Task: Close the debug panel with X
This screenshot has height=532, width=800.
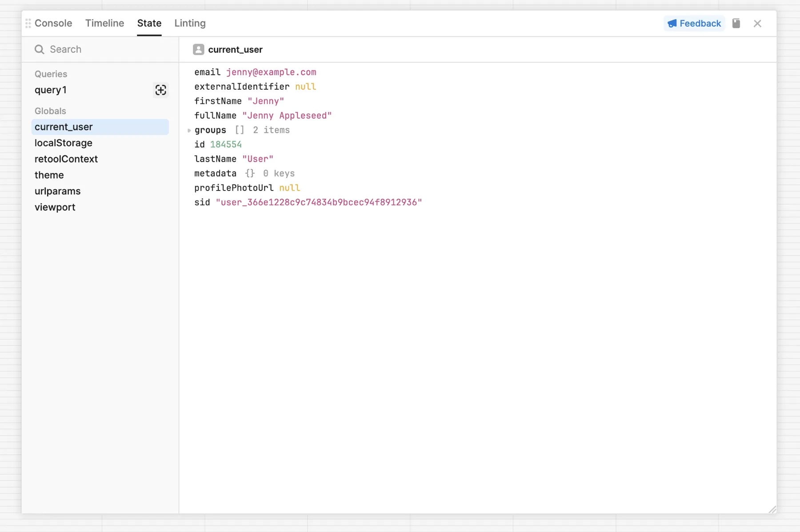Action: [x=757, y=24]
